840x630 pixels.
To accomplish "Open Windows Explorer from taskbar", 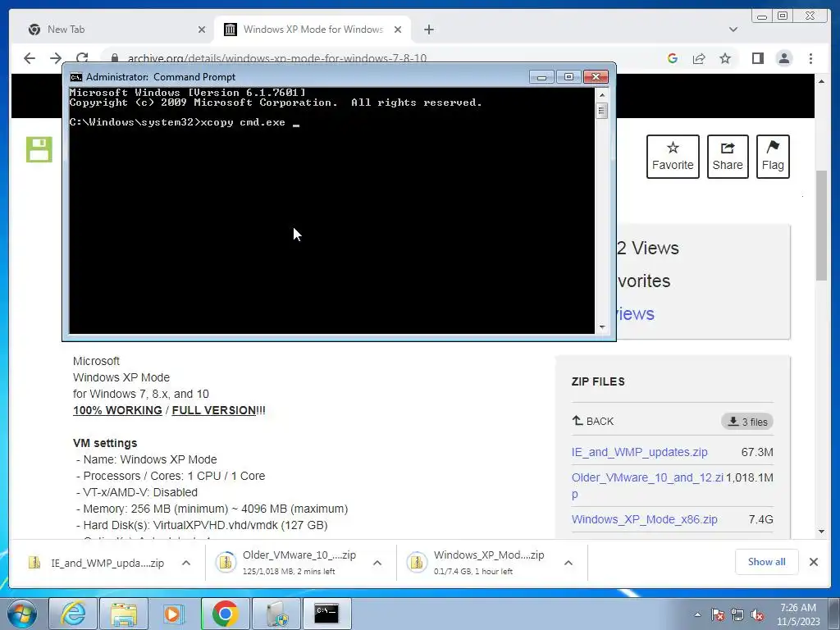I will pyautogui.click(x=125, y=614).
